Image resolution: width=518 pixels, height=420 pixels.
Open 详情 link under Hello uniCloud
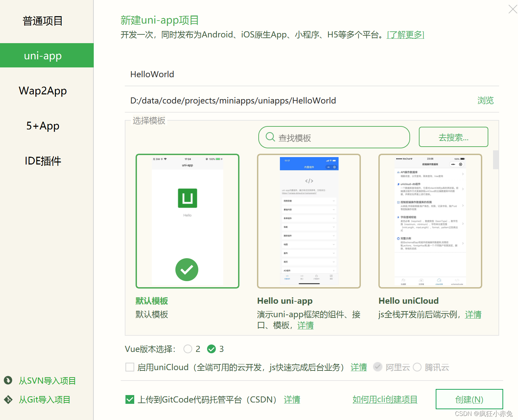473,314
